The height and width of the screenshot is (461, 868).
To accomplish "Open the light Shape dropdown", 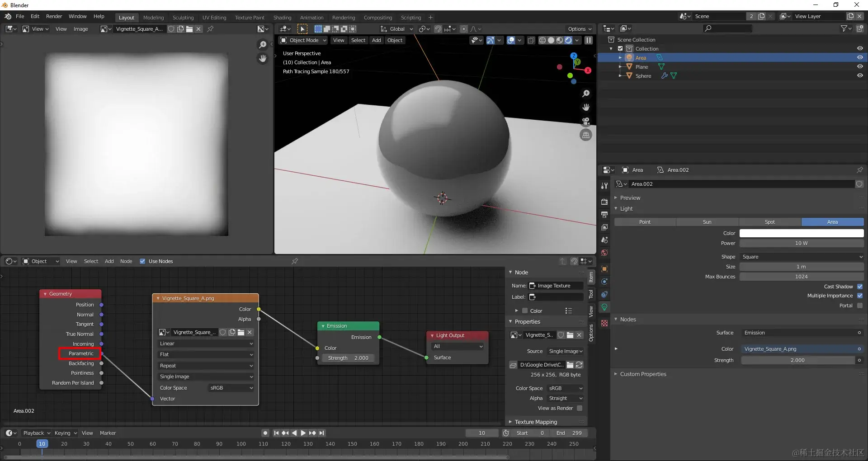I will click(x=802, y=257).
